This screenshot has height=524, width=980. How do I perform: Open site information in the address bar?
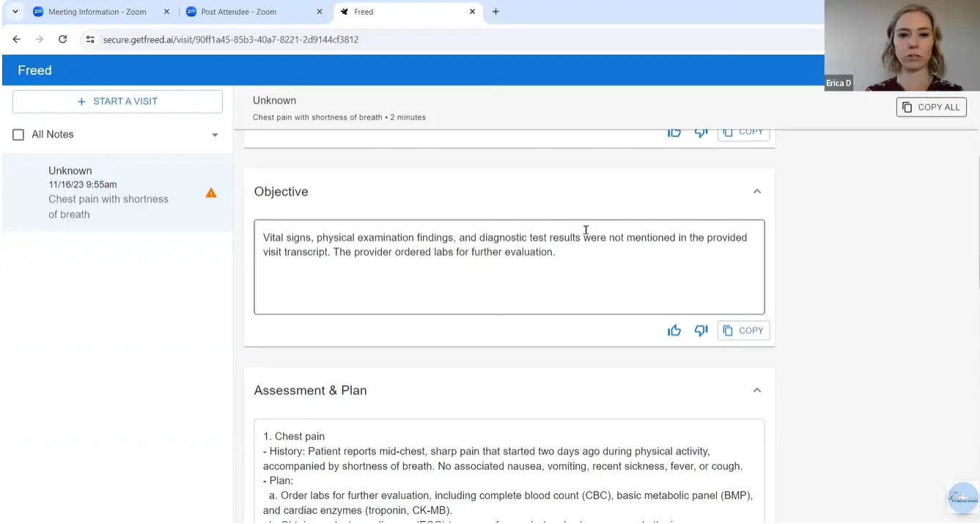[89, 39]
